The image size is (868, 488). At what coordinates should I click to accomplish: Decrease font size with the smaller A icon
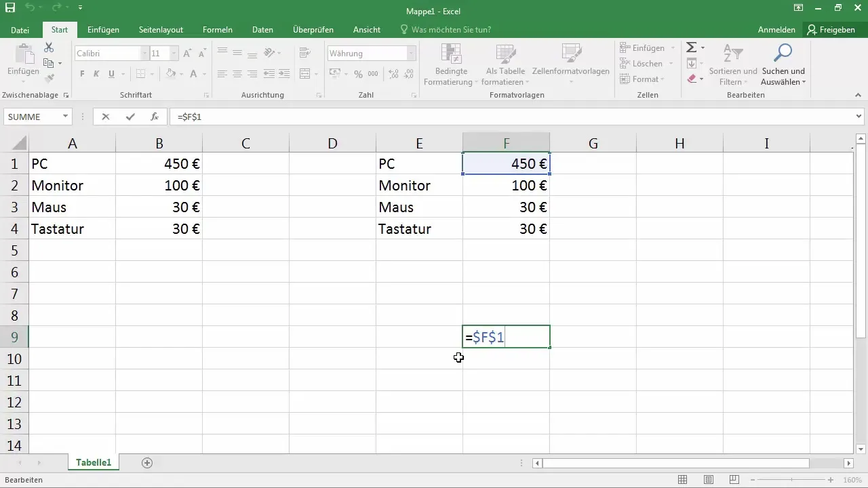[203, 53]
